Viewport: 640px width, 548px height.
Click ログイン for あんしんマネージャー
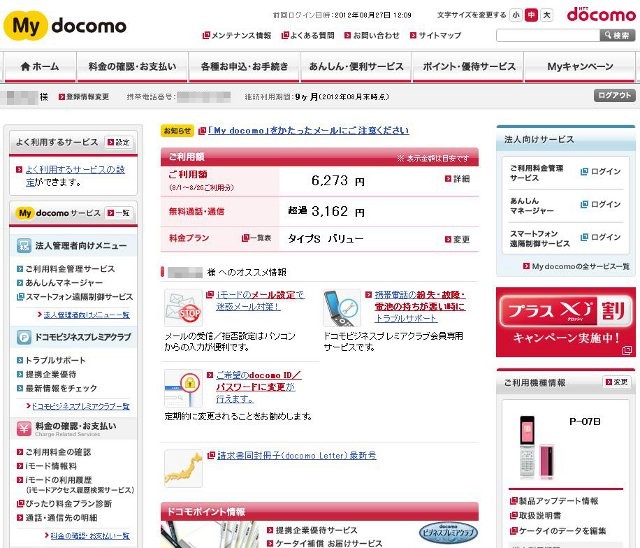(x=600, y=204)
